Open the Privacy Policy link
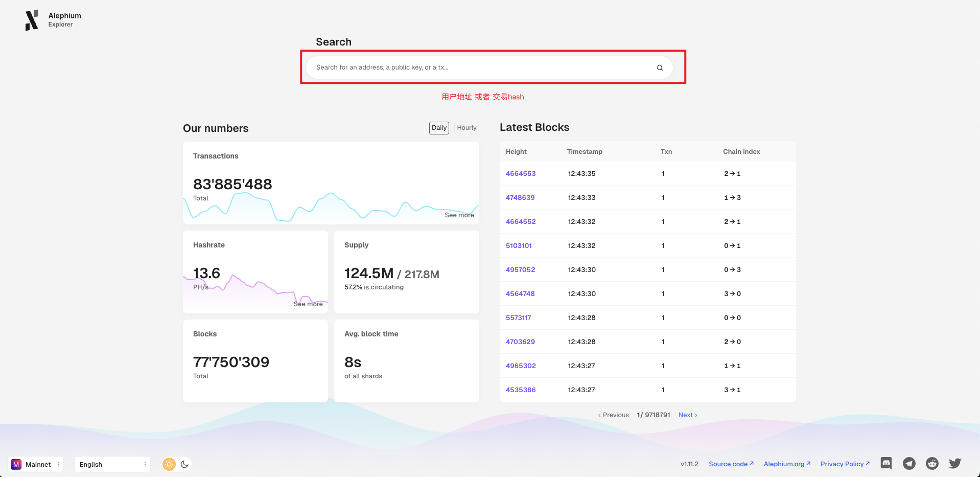The width and height of the screenshot is (980, 477). [x=845, y=464]
